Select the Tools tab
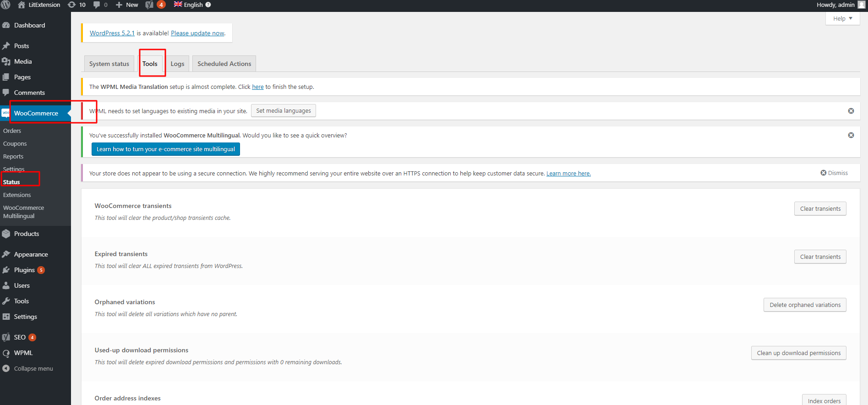868x405 pixels. tap(150, 64)
